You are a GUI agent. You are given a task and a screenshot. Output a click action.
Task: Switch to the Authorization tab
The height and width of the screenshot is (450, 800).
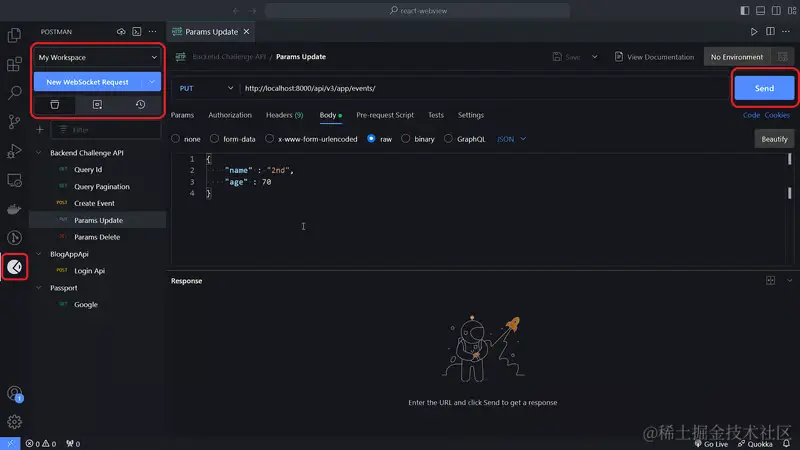[230, 116]
